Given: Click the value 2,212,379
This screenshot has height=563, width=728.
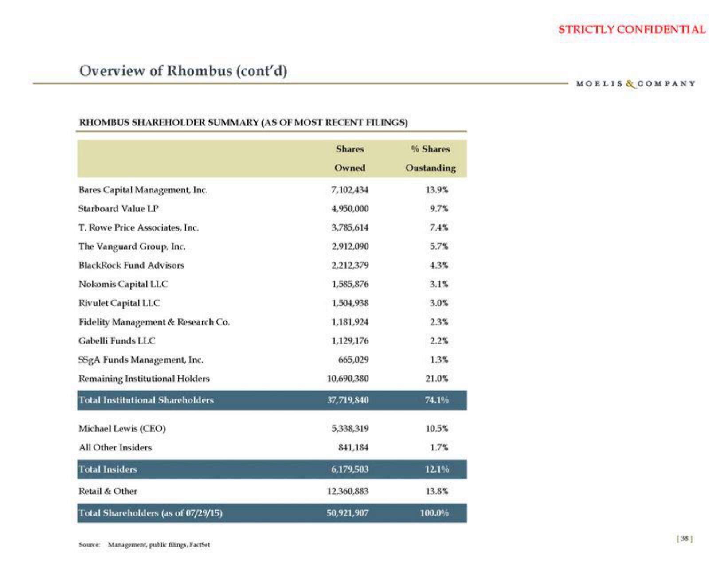Looking at the screenshot, I should 350,265.
